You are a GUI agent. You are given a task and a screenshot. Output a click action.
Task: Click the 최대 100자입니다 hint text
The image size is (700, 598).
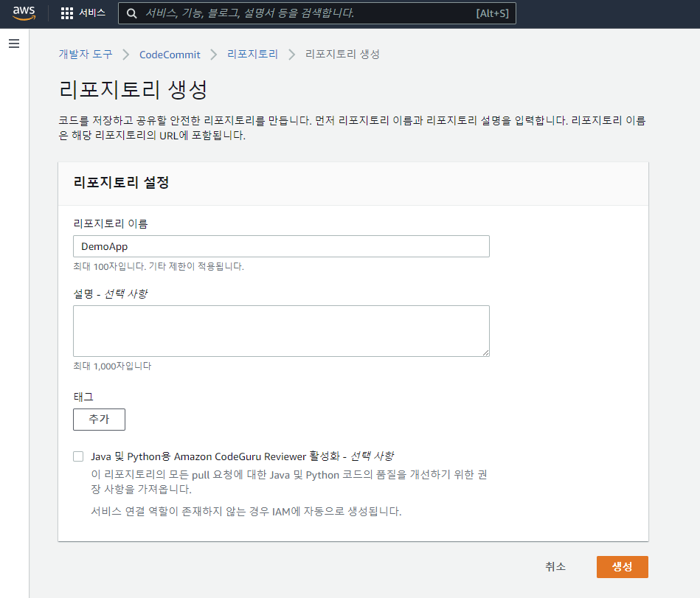(x=159, y=266)
